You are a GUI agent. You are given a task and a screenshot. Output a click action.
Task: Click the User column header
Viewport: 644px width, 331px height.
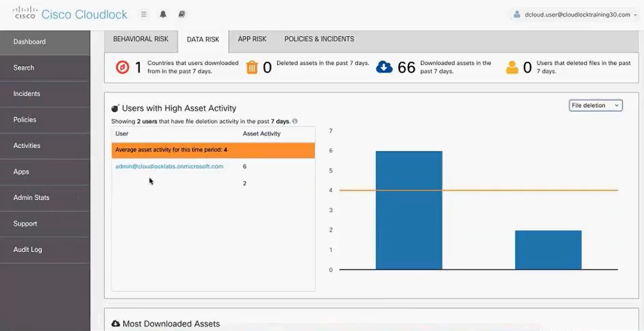tap(122, 134)
